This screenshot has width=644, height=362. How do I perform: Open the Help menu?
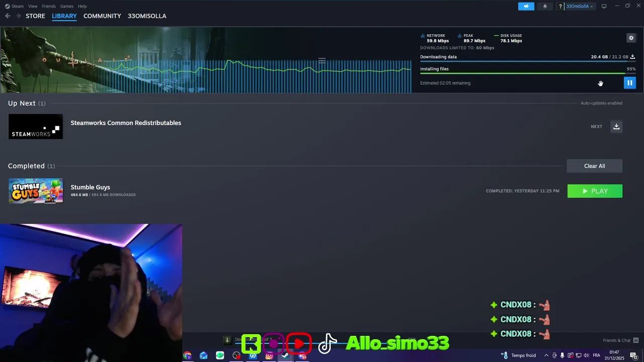82,7
